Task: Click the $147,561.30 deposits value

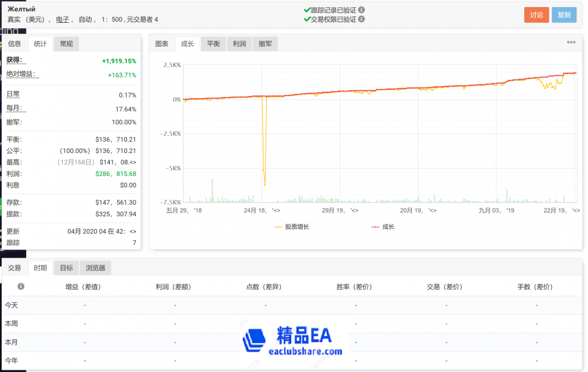Action: tap(115, 203)
